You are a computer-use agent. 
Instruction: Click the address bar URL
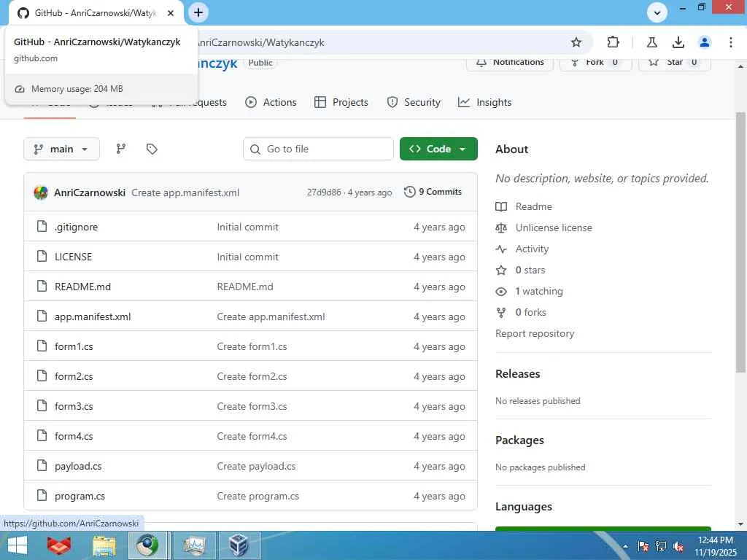point(261,43)
